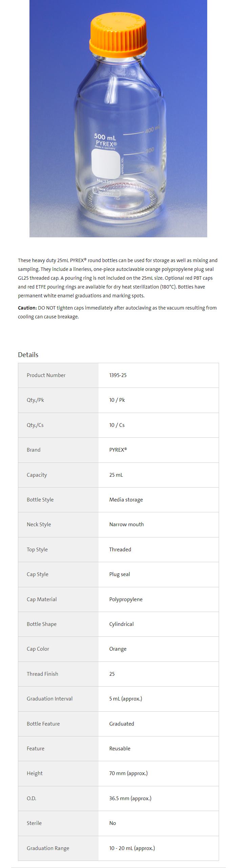Click the "Narrow mouth" neck style value
The width and height of the screenshot is (237, 868).
tap(126, 524)
